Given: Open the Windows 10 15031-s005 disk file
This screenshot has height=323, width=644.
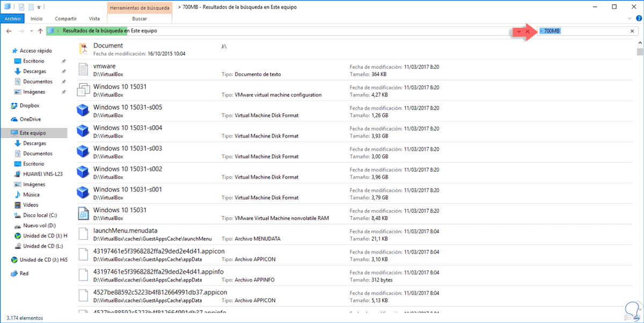Looking at the screenshot, I should click(128, 107).
